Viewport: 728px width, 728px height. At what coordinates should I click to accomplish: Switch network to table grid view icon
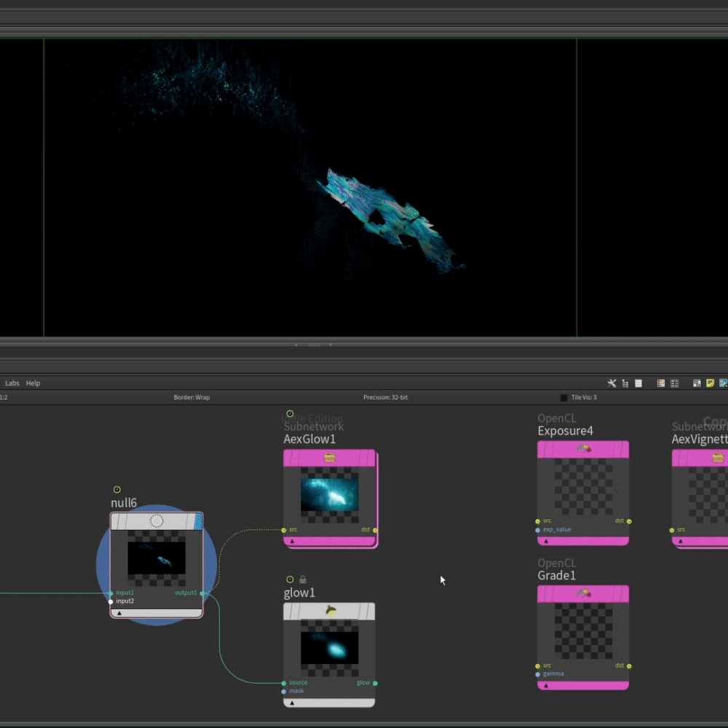638,383
